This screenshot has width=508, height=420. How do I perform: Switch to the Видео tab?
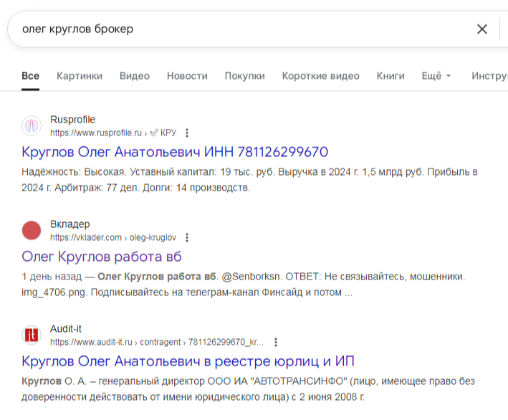[x=135, y=76]
